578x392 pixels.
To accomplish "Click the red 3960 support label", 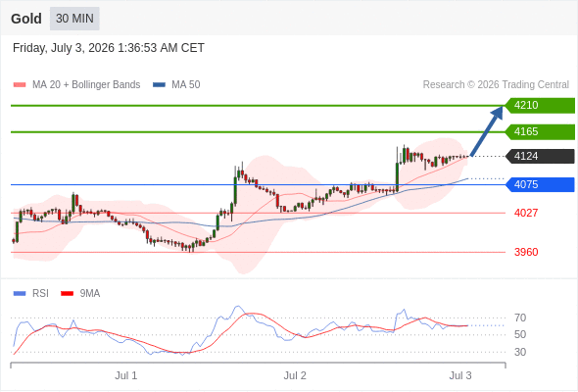I will 526,252.
